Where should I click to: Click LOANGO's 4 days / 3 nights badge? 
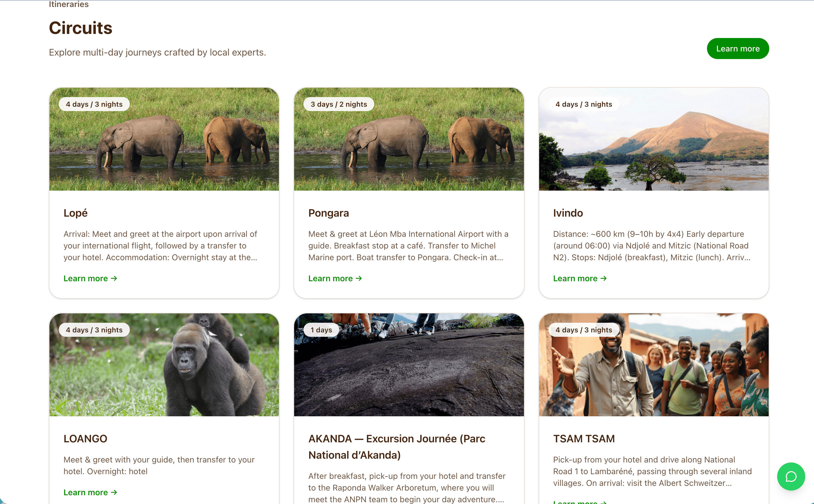(94, 330)
